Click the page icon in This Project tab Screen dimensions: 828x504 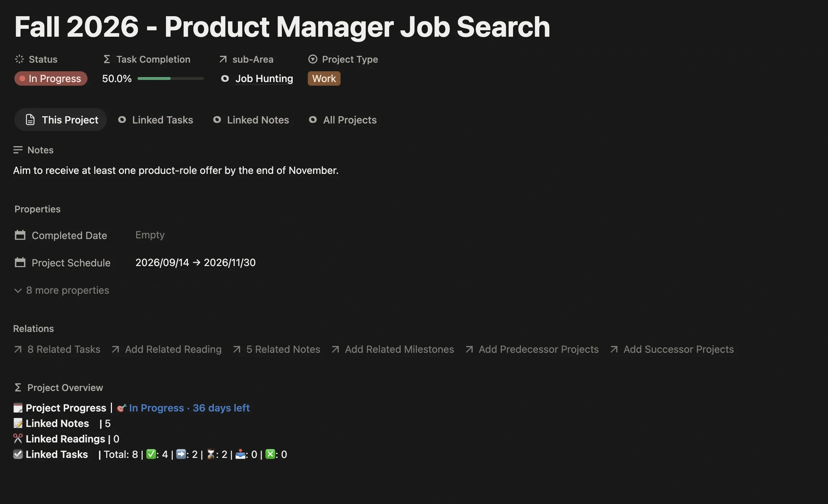click(31, 120)
